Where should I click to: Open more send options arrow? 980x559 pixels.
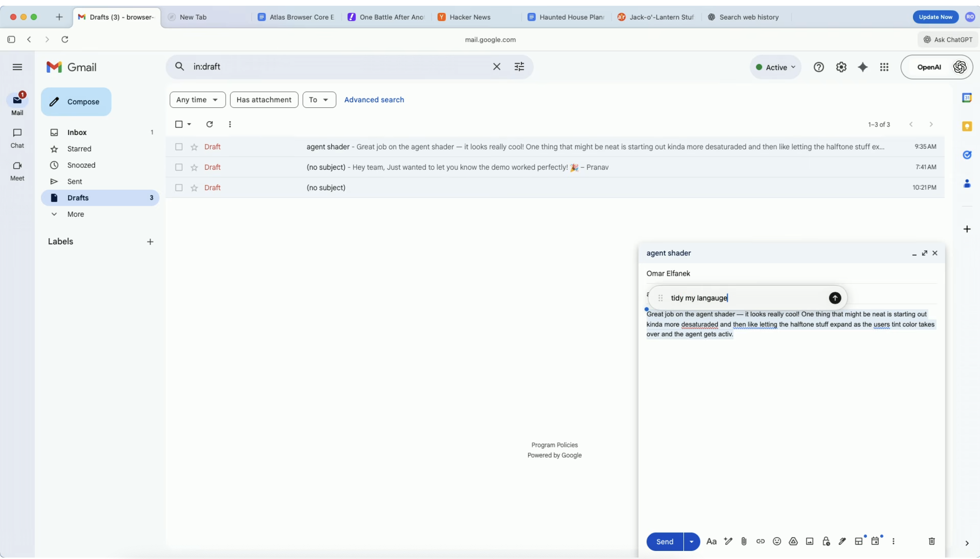pos(692,541)
